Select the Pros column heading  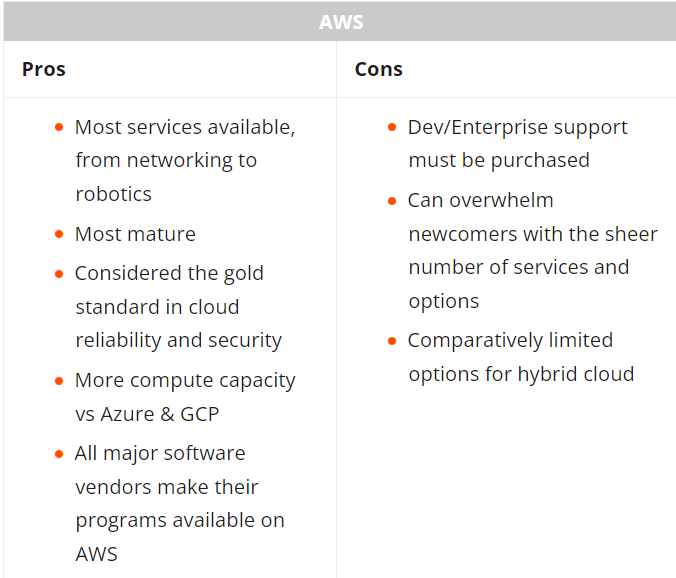click(x=44, y=69)
